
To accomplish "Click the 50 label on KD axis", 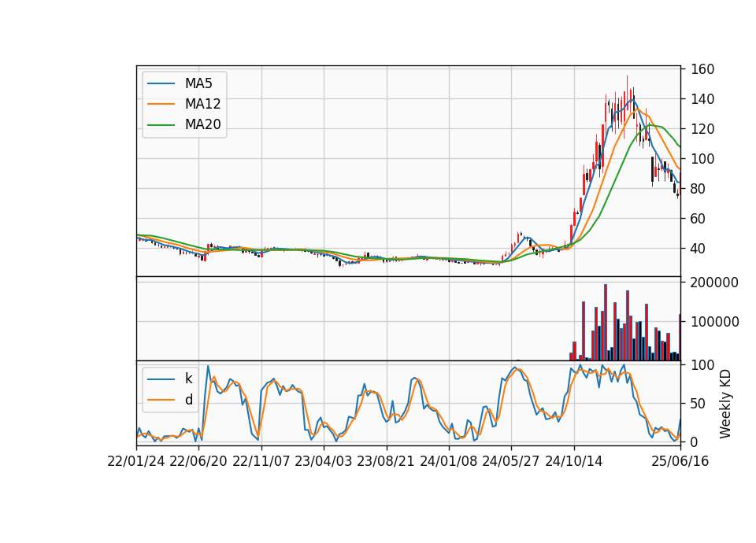I will [x=699, y=404].
